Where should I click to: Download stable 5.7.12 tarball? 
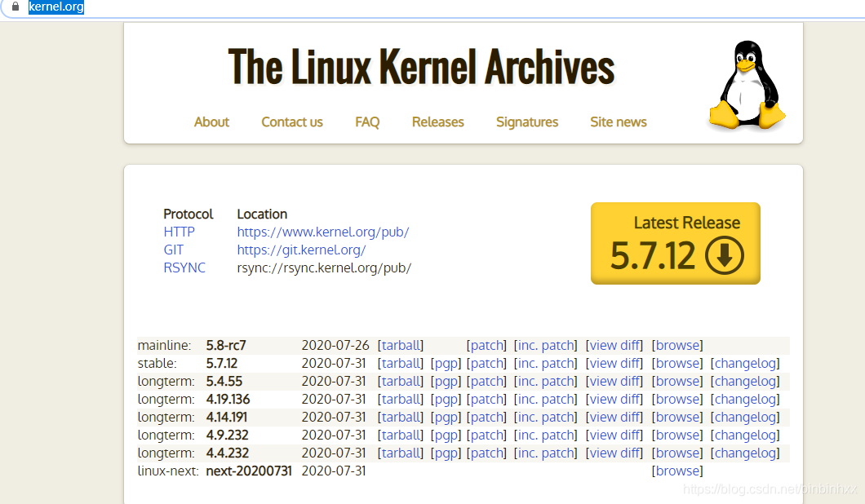pyautogui.click(x=401, y=364)
